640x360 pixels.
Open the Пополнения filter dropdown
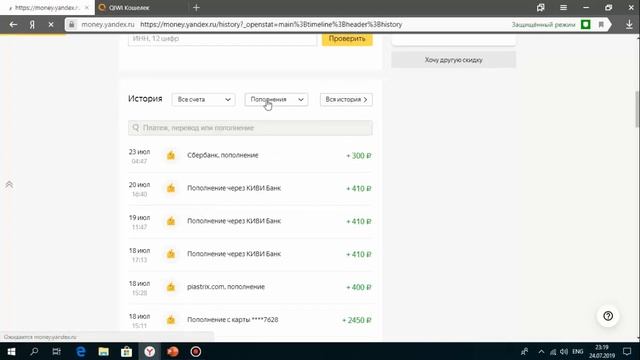click(x=276, y=100)
